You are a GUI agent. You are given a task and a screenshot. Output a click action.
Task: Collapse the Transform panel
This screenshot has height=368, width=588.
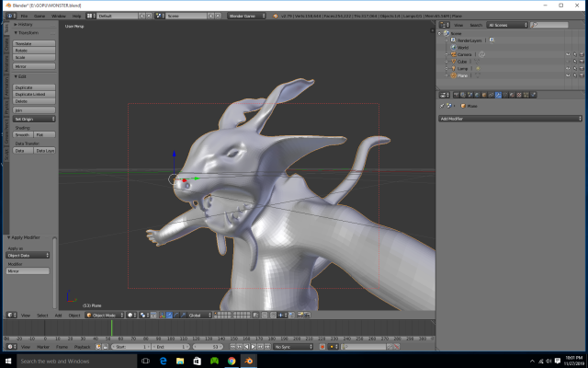tap(28, 33)
